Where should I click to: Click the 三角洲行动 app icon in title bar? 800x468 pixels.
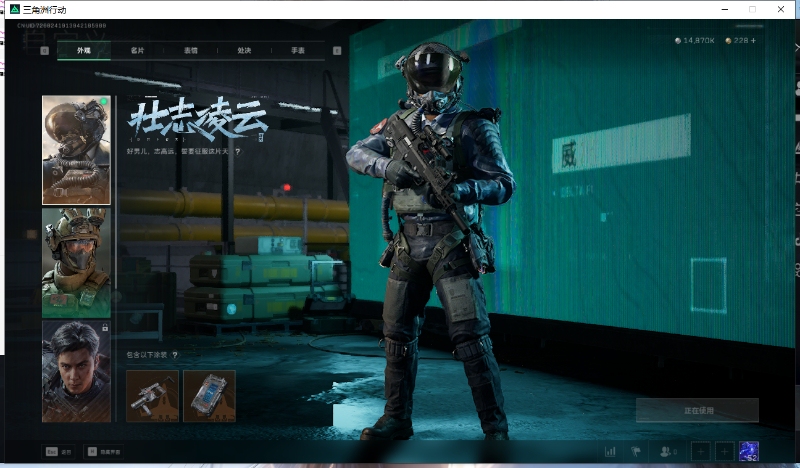[x=15, y=9]
